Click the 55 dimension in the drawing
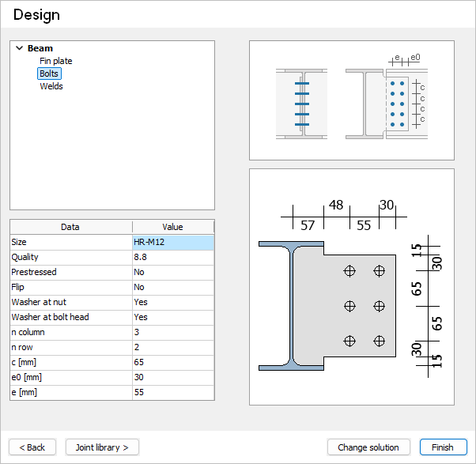Screen dimensions: 476x464 364,225
